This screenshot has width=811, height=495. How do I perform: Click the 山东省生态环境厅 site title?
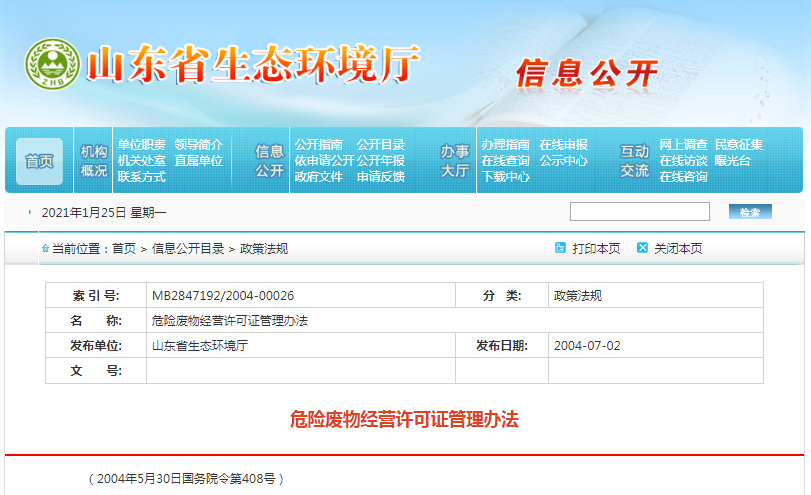pyautogui.click(x=252, y=64)
